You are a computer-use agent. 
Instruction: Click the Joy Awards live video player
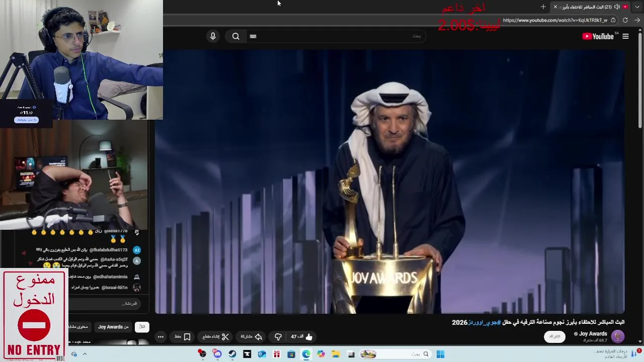point(390,181)
